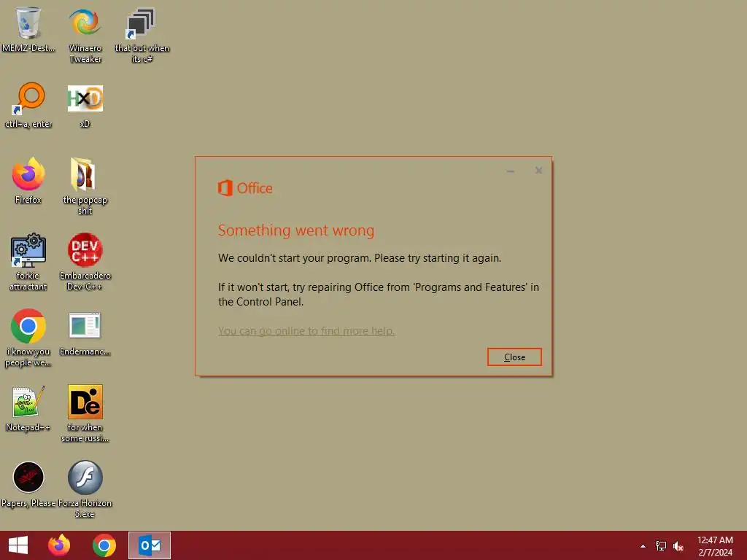
Task: Switch to Outlook on the taskbar
Action: click(150, 545)
